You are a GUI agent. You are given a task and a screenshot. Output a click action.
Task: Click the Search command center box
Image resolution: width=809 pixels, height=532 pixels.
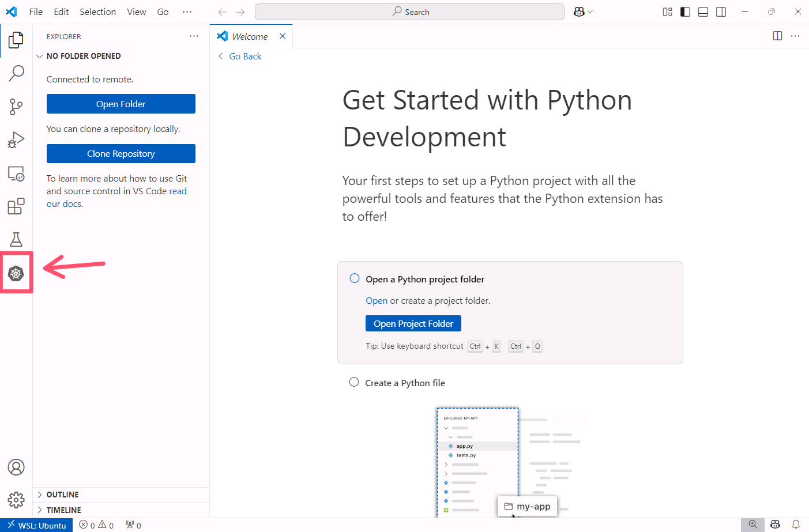409,12
